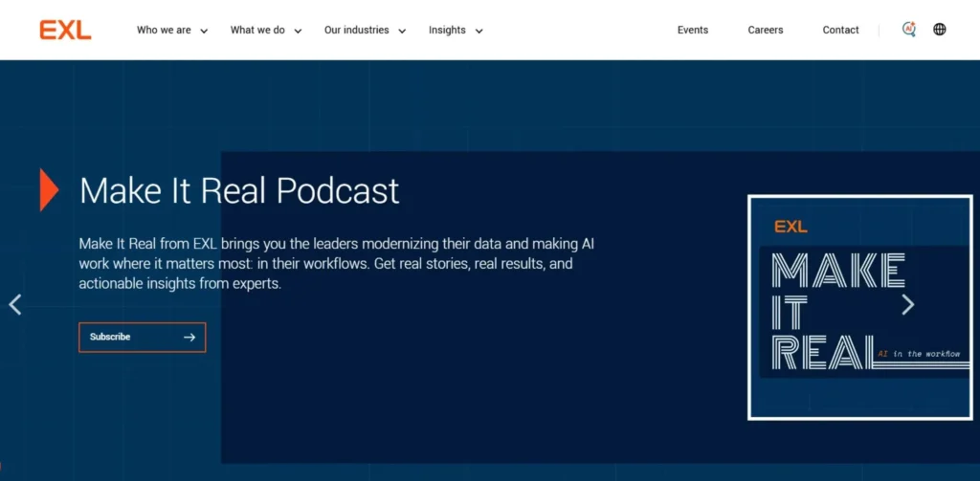Select the Our industries menu item
The image size is (980, 481).
click(356, 30)
